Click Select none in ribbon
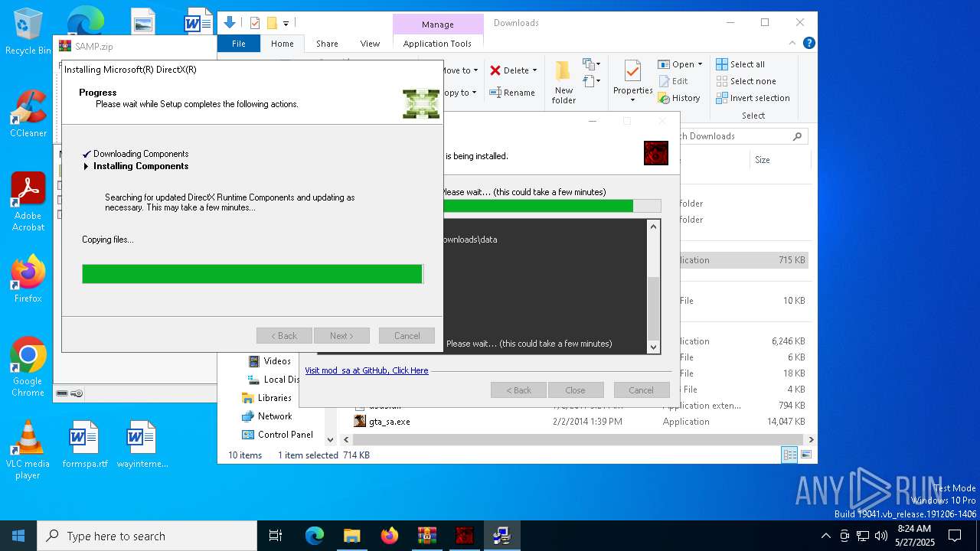This screenshot has width=980, height=551. coord(746,81)
